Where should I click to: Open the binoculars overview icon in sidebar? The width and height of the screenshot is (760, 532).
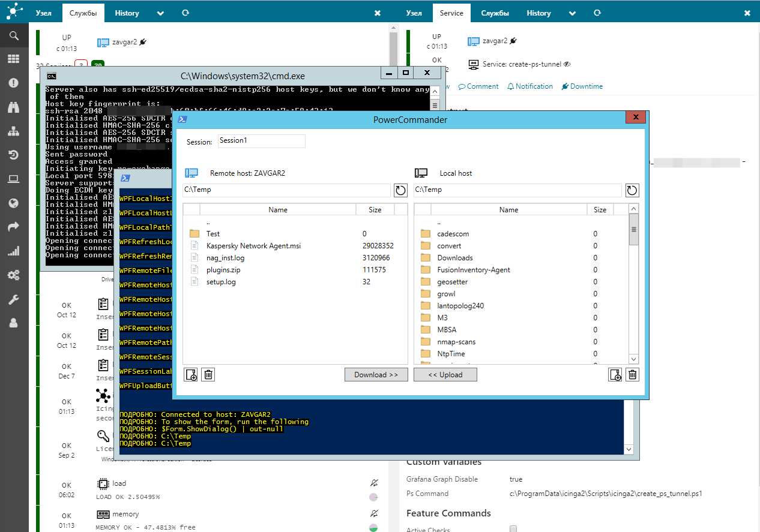pos(13,107)
